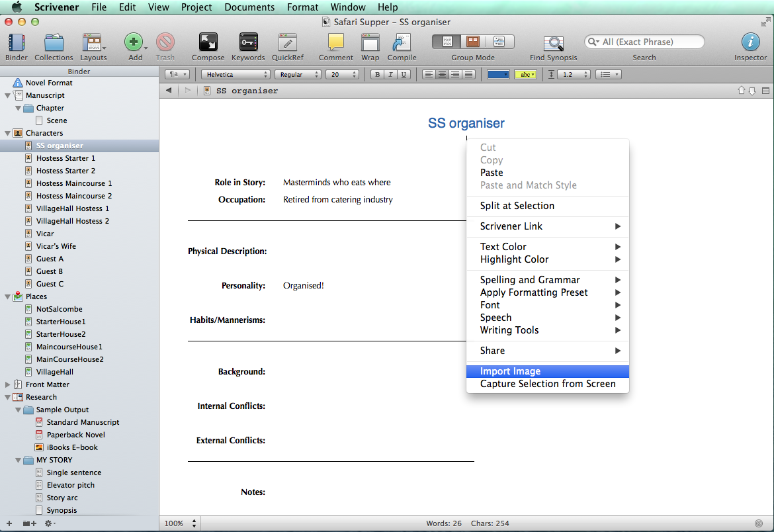Choose Split at Selection
Screen dimensions: 774x532
tap(548, 206)
